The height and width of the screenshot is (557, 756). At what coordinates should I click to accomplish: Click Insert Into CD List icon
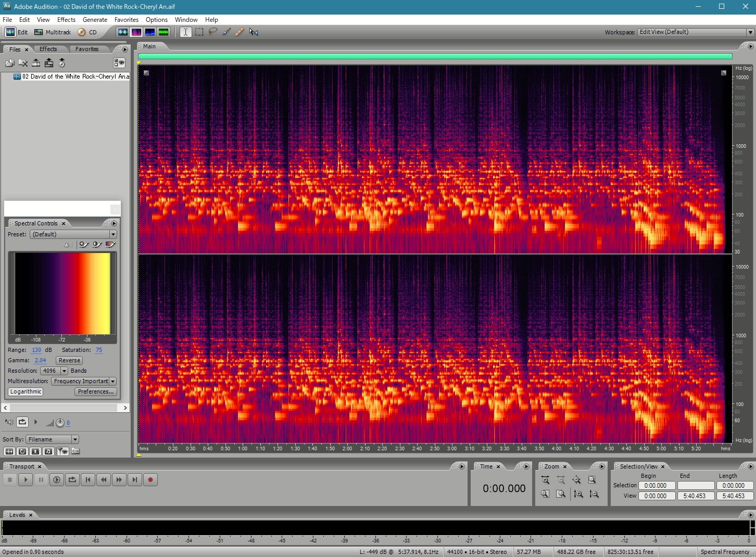point(62,63)
